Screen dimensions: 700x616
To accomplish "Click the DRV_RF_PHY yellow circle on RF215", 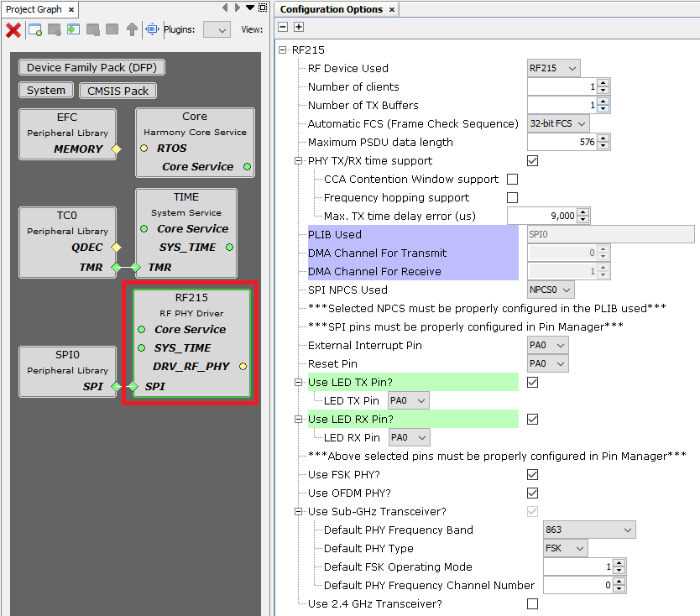I will click(243, 367).
